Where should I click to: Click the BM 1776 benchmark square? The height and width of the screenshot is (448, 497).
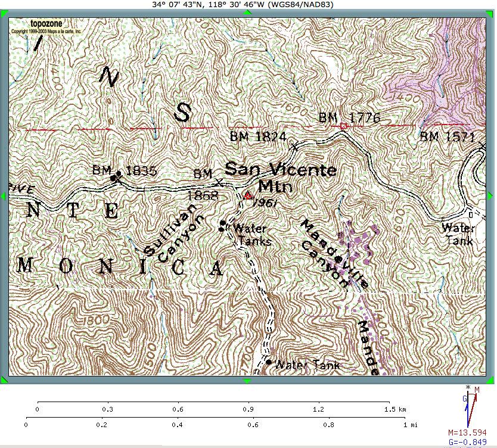[x=343, y=126]
